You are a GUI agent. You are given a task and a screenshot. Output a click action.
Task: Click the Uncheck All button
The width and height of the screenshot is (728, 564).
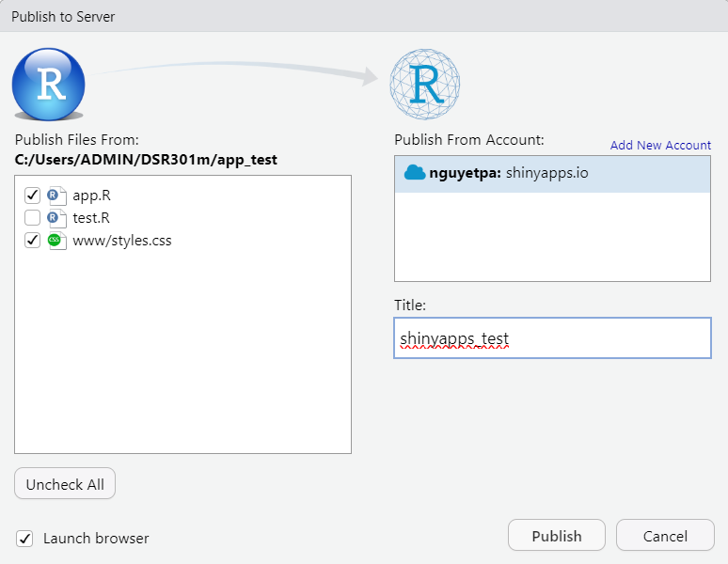(65, 484)
